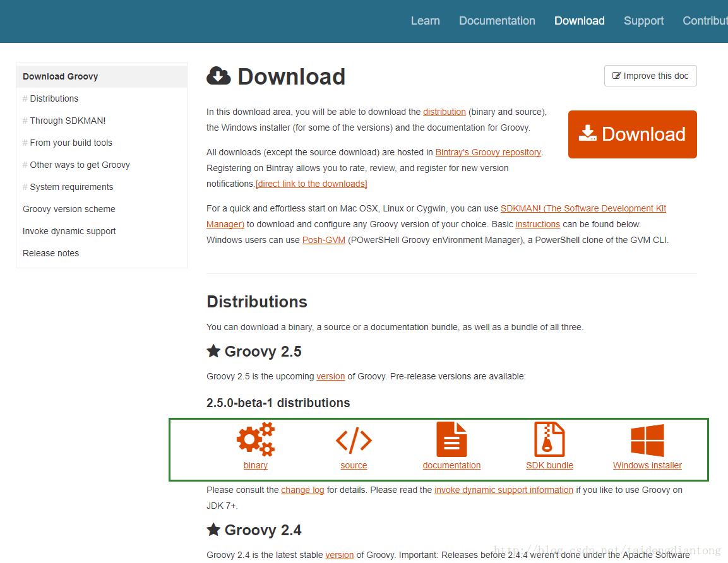Click the source code brackets icon
728x563 pixels.
(354, 440)
